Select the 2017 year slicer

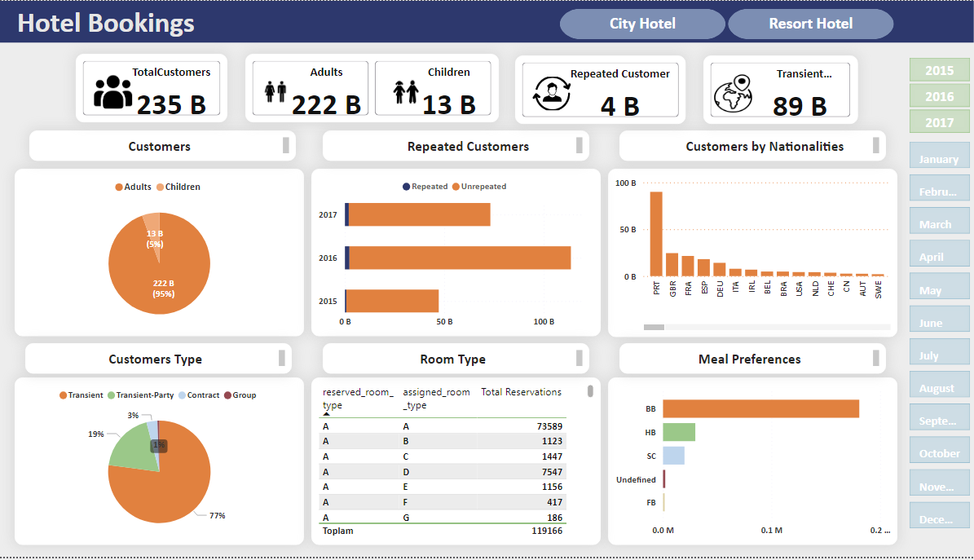939,122
